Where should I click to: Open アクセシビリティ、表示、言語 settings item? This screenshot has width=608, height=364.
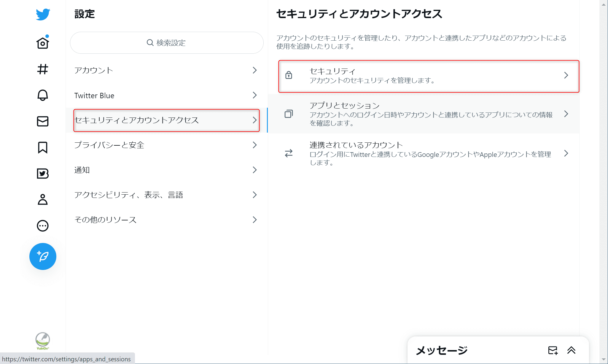166,195
